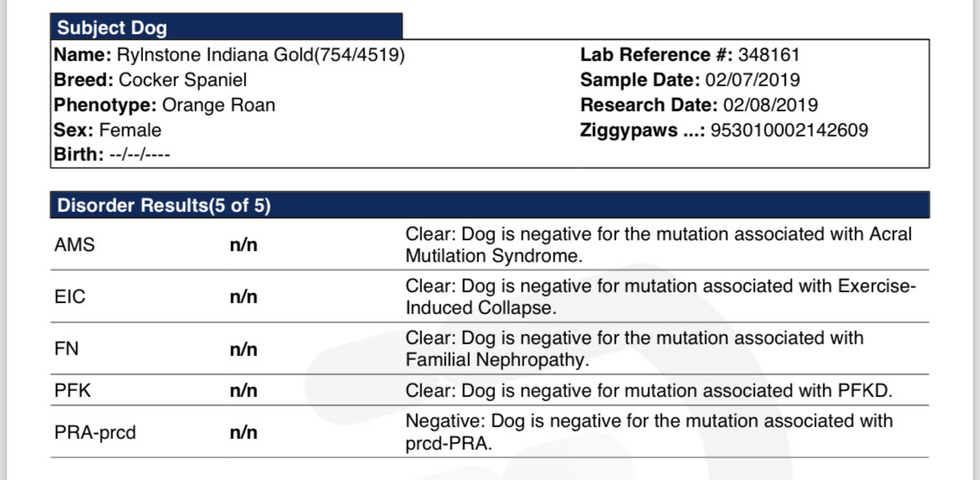Click the Lab Reference number 348161

(x=769, y=55)
